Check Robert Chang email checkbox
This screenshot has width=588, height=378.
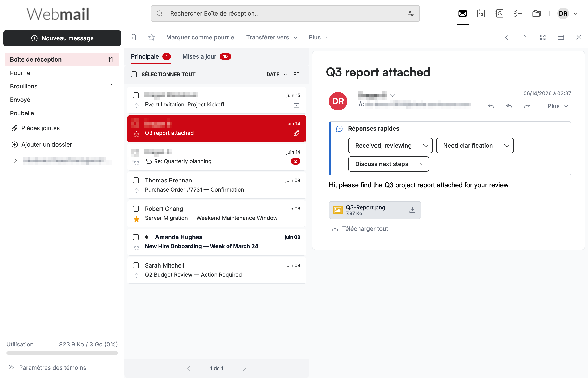click(136, 209)
